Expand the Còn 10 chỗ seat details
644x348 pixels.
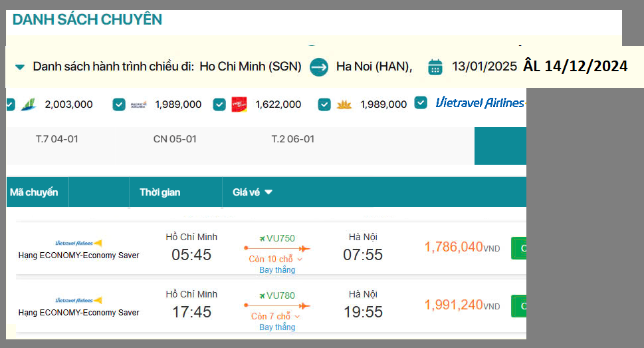click(276, 259)
